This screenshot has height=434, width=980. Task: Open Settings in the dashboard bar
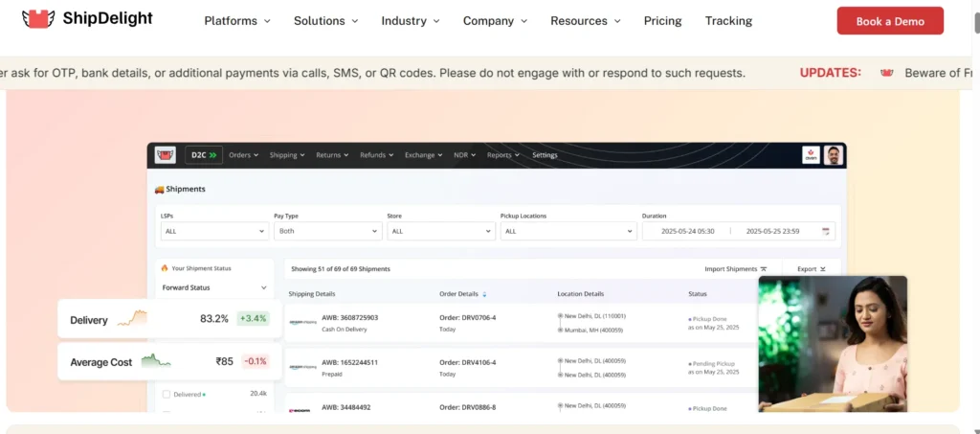545,155
